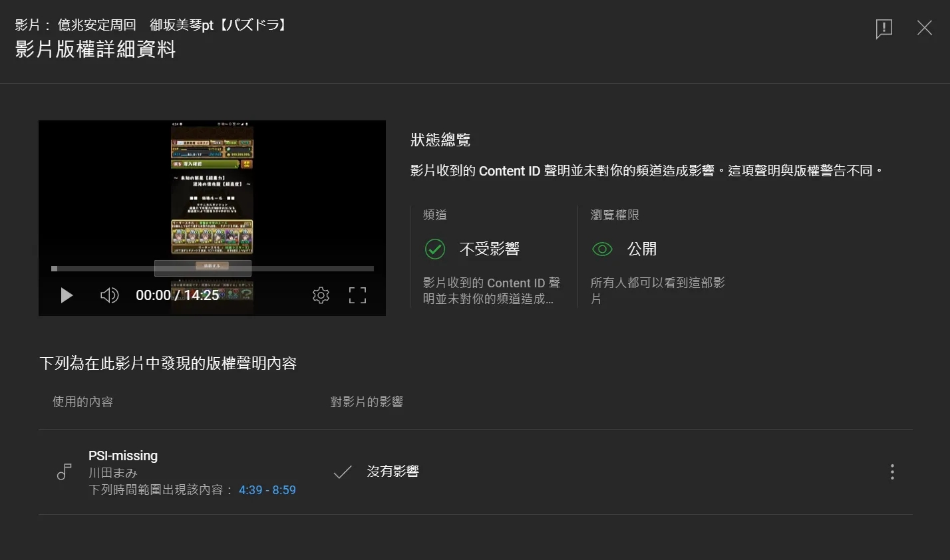Close the copyright details dialog
This screenshot has width=950, height=560.
[x=925, y=27]
